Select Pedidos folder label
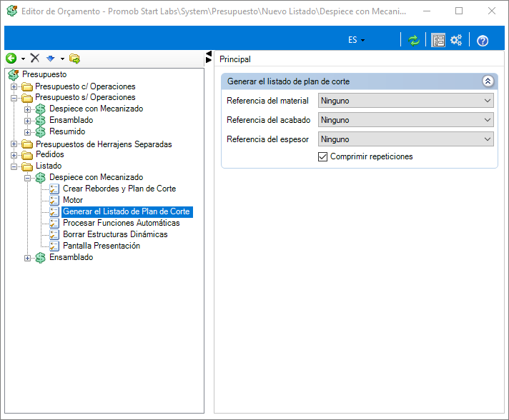This screenshot has width=509, height=420. click(x=49, y=154)
